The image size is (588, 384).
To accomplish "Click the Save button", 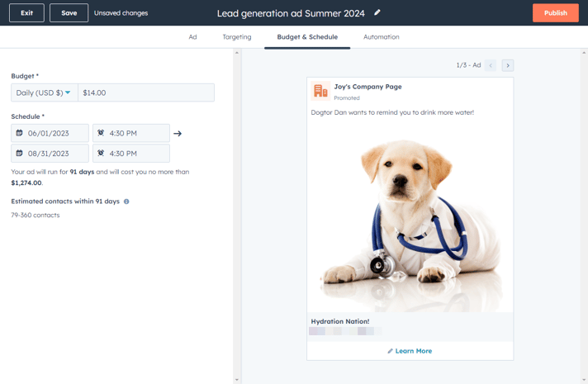I will click(x=69, y=13).
